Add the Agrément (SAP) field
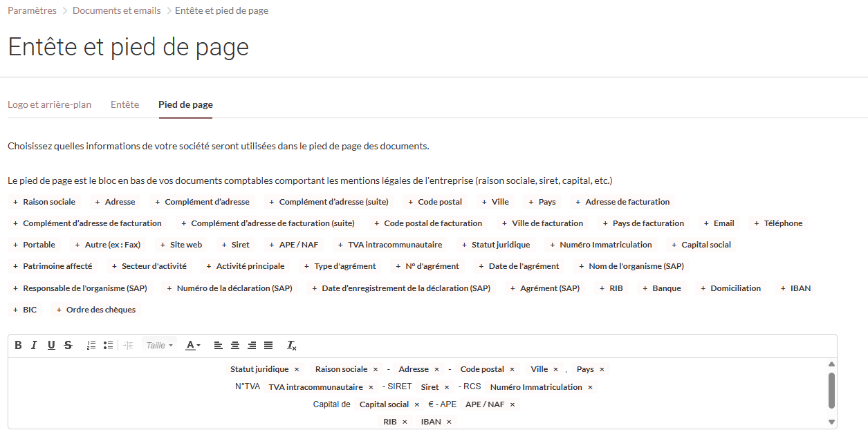Image resolution: width=868 pixels, height=439 pixels. click(x=545, y=288)
